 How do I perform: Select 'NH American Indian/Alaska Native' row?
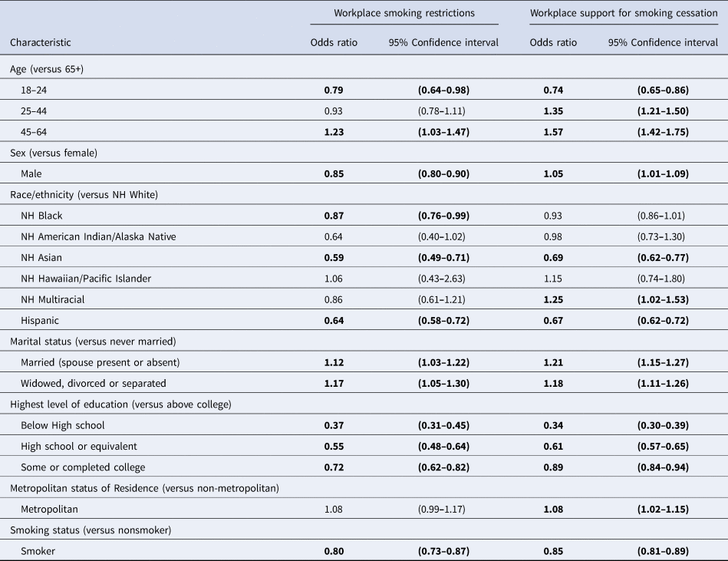pyautogui.click(x=98, y=236)
